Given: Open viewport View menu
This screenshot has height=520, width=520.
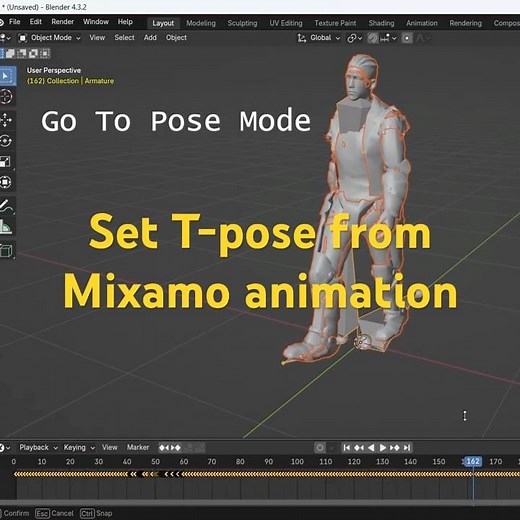Looking at the screenshot, I should (97, 38).
